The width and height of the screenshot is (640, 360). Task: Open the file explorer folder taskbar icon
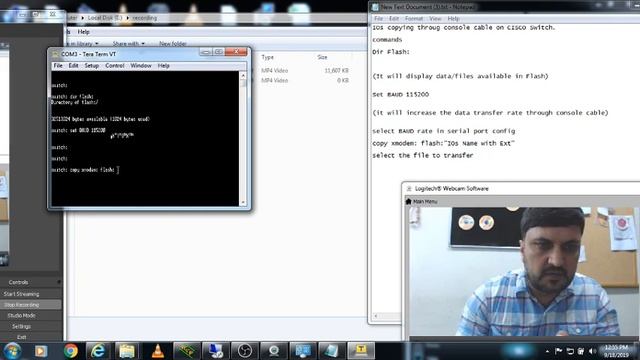tap(127, 351)
